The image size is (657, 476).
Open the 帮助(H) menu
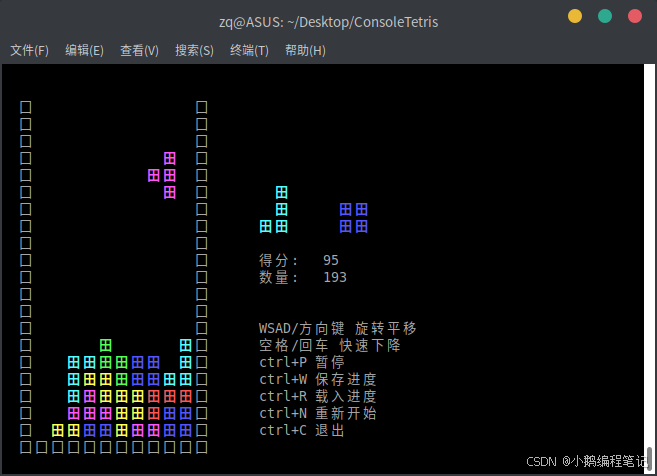pyautogui.click(x=305, y=51)
